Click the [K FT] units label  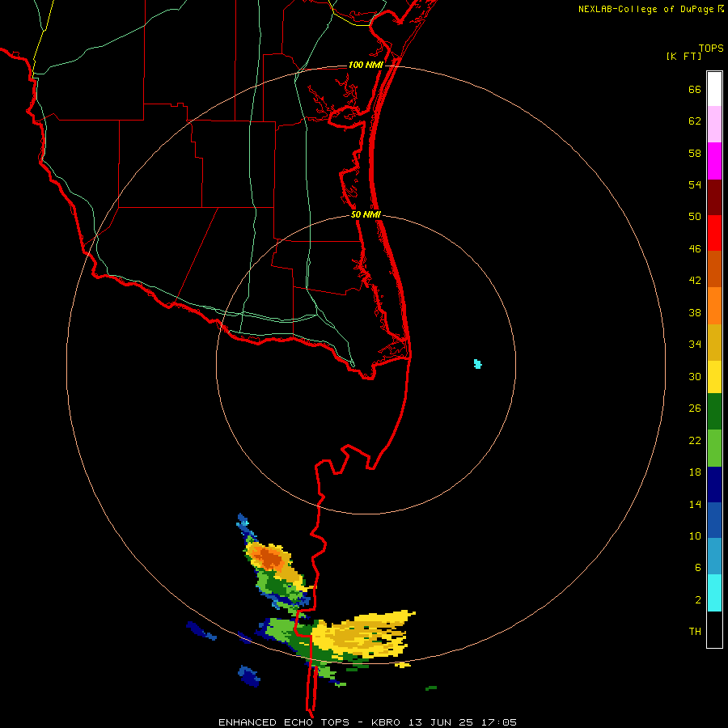click(684, 57)
